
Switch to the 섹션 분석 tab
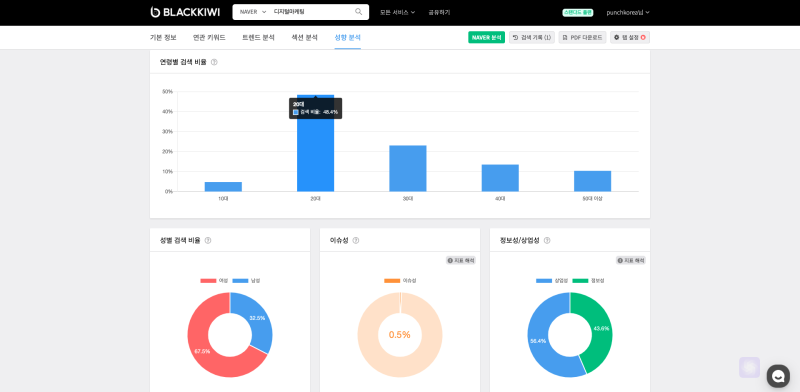[x=305, y=37]
